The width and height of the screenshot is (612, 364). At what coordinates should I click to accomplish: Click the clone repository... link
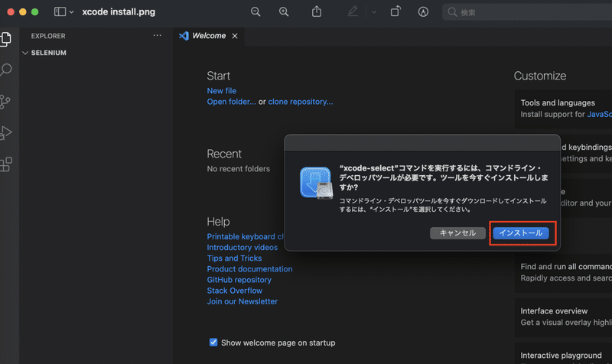pos(300,102)
